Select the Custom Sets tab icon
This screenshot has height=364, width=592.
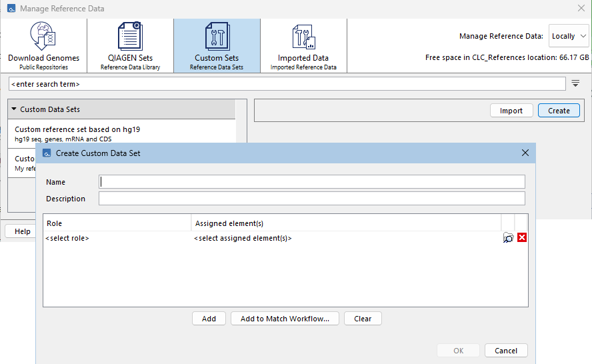point(217,37)
